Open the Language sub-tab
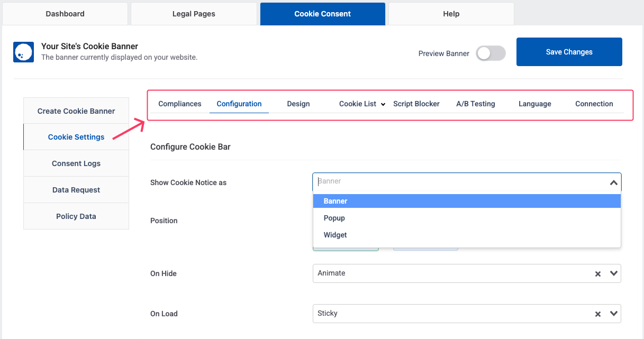Viewport: 644px width, 339px height. (535, 104)
